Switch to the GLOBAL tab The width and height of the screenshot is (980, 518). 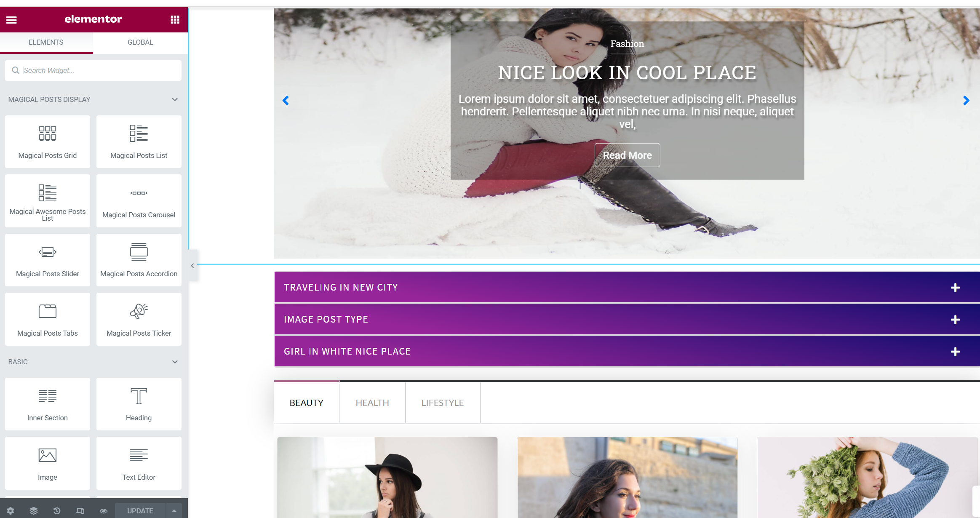140,42
